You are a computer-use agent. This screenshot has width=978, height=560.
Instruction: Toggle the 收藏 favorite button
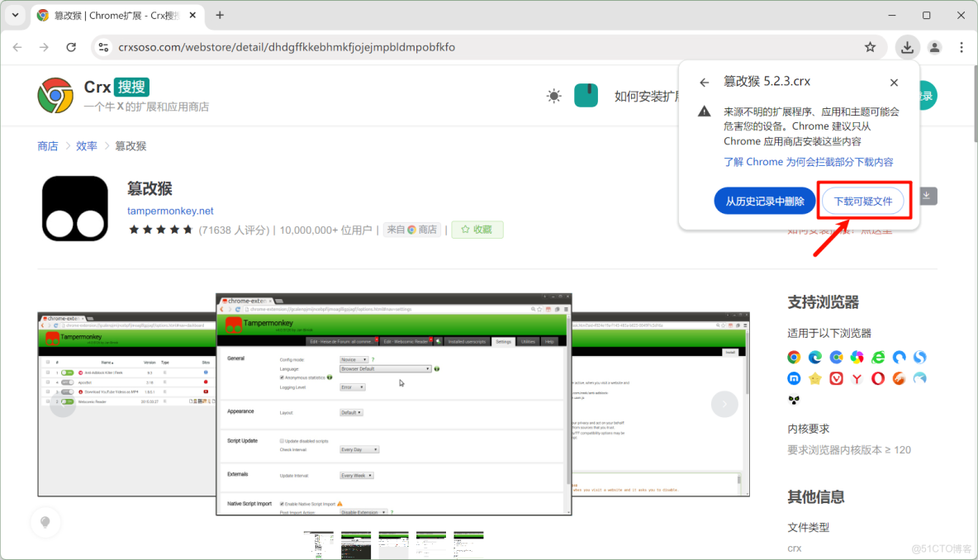[477, 229]
